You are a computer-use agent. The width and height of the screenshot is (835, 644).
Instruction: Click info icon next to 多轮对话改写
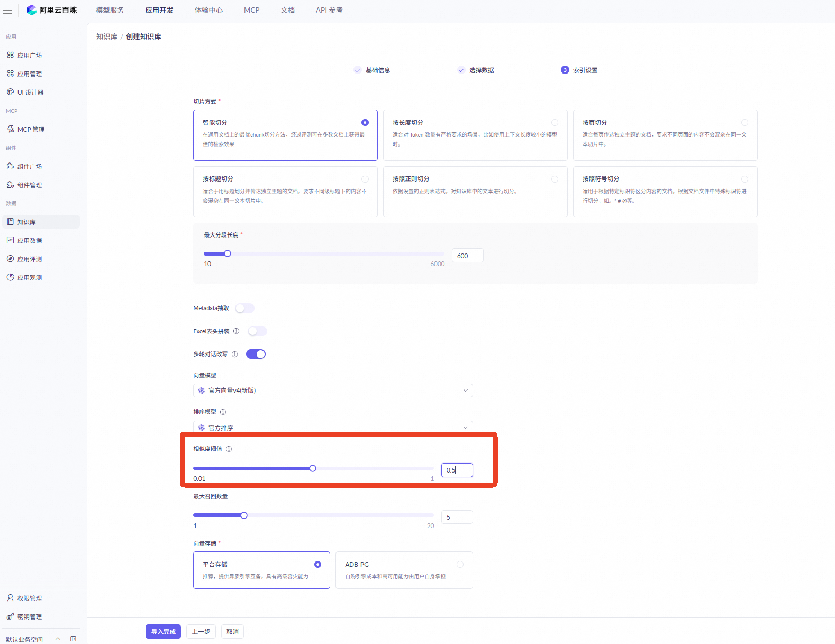click(x=235, y=355)
